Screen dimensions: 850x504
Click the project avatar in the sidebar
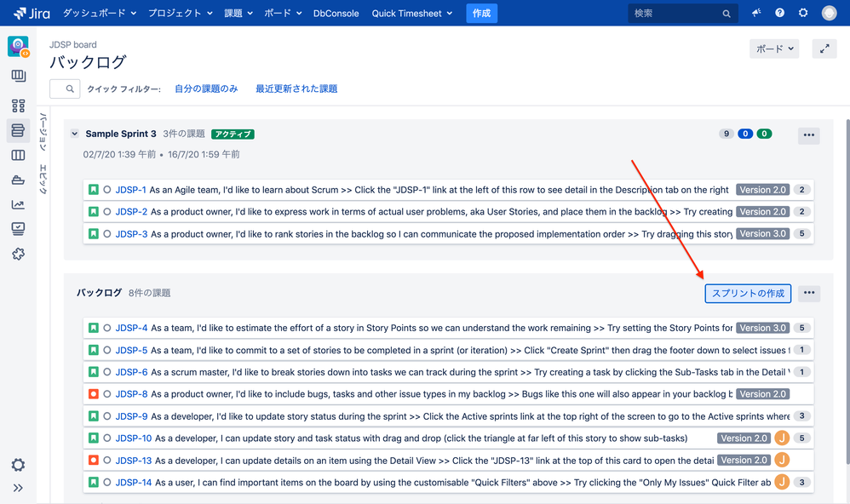pyautogui.click(x=18, y=47)
